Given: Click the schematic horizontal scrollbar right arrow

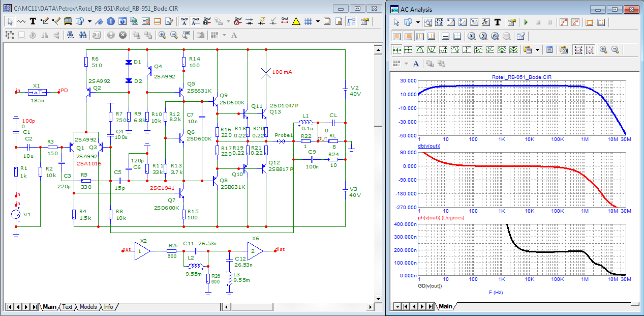Looking at the screenshot, I should click(x=370, y=307).
